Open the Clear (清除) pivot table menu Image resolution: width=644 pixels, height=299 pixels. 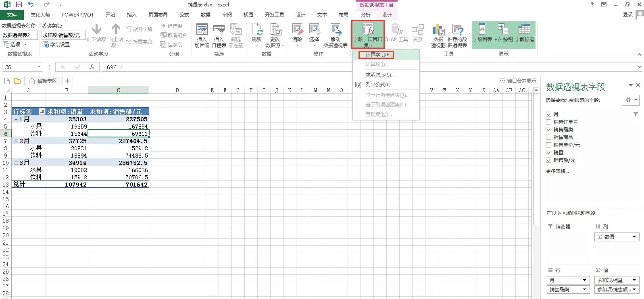297,35
